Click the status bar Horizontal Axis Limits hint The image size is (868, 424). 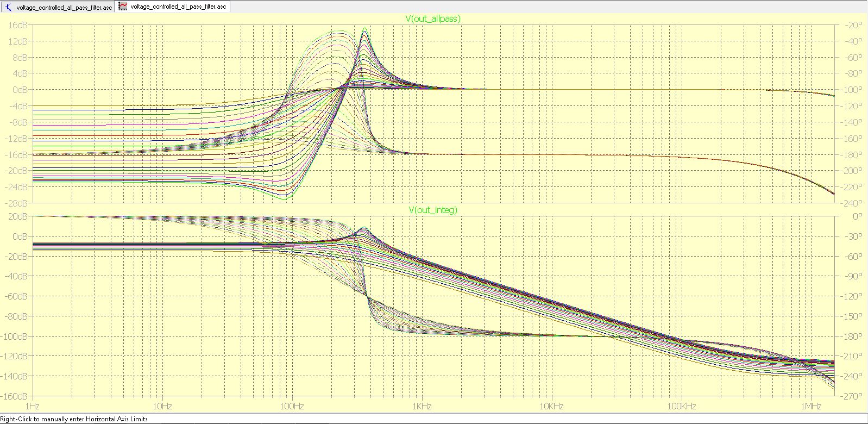74,419
